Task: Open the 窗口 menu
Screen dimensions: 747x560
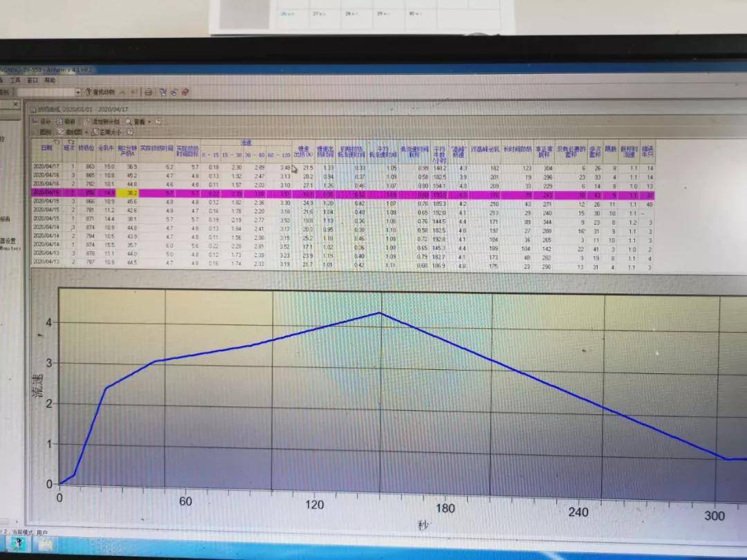Action: click(x=33, y=80)
